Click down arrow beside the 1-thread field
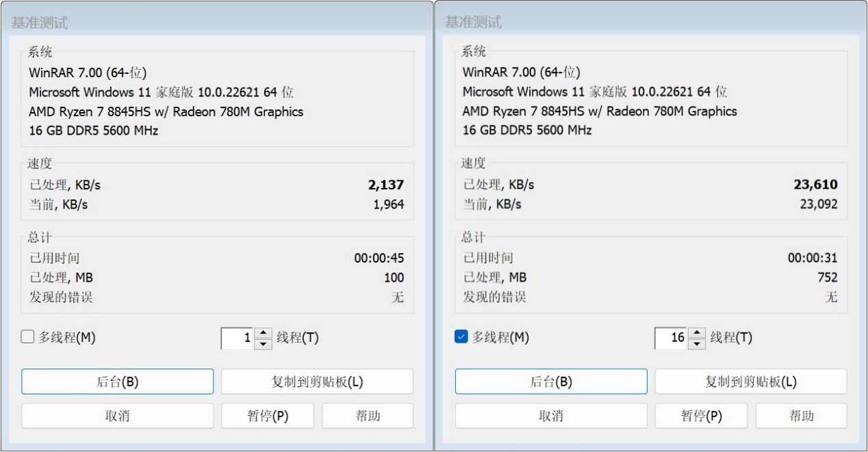This screenshot has width=868, height=452. [263, 343]
